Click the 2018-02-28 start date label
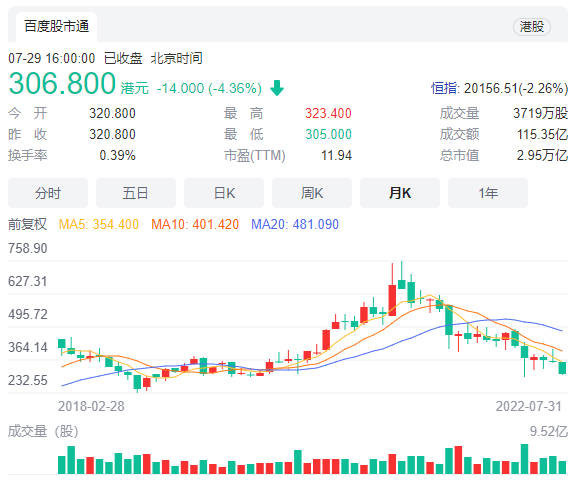The image size is (585, 487). (91, 406)
